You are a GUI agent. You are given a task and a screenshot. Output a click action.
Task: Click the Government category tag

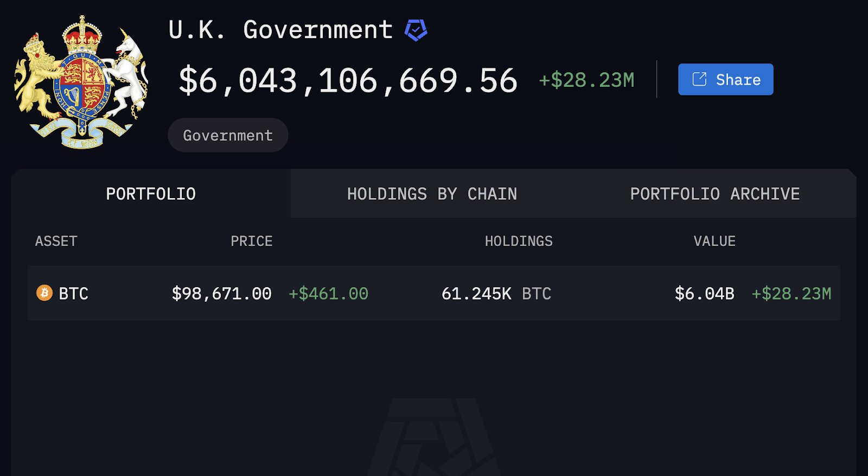click(x=228, y=135)
